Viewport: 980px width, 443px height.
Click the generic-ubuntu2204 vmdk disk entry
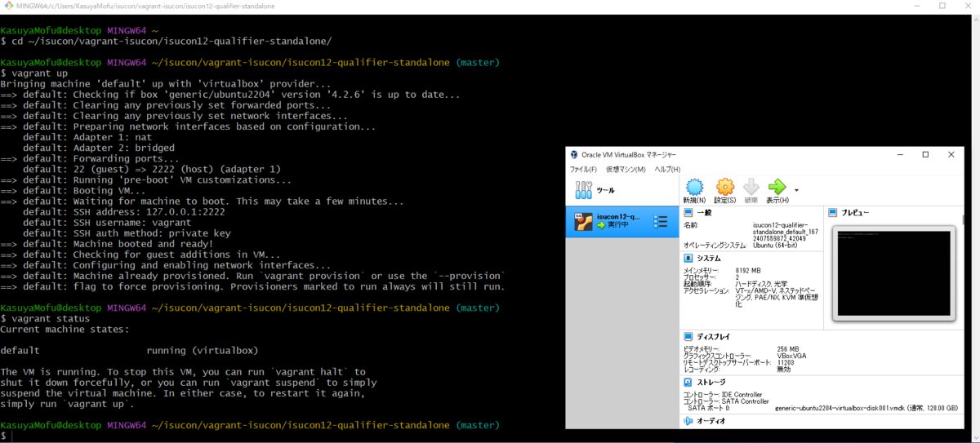click(x=867, y=408)
